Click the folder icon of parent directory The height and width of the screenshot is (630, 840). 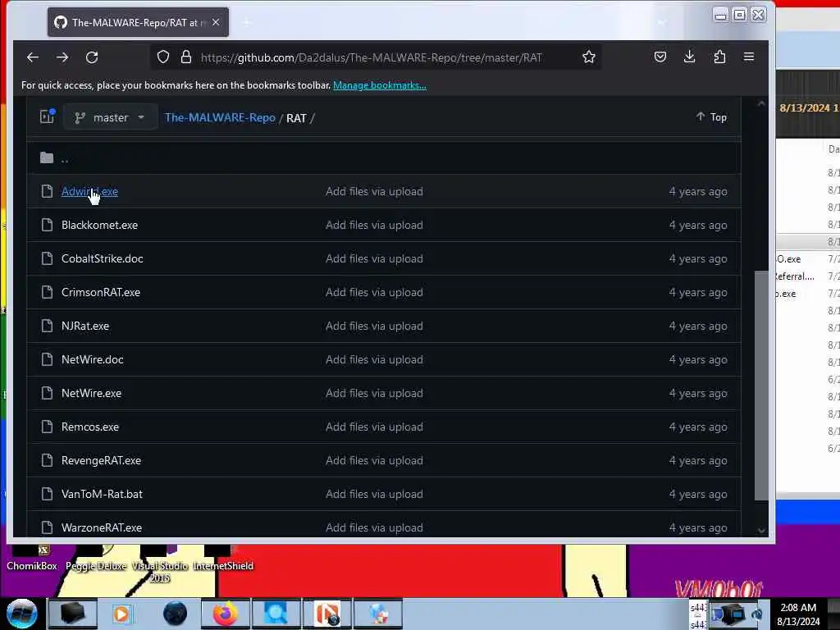click(47, 157)
